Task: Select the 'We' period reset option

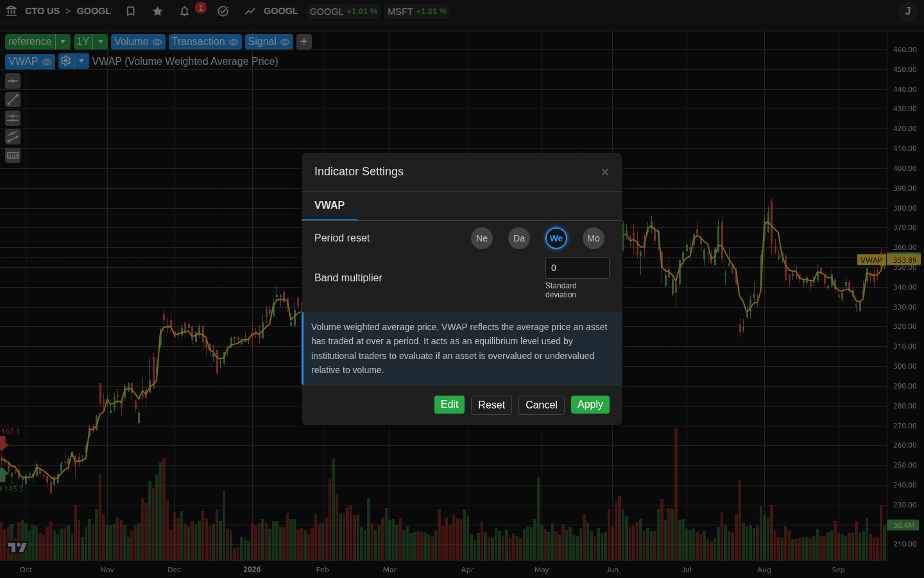Action: [x=556, y=238]
